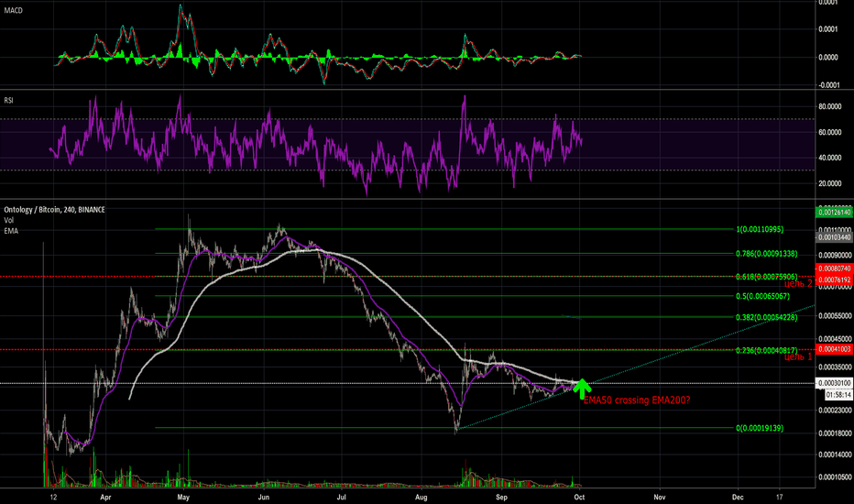Click the red 0.00041003 price tag
Viewport: 854px width, 504px height.
834,349
